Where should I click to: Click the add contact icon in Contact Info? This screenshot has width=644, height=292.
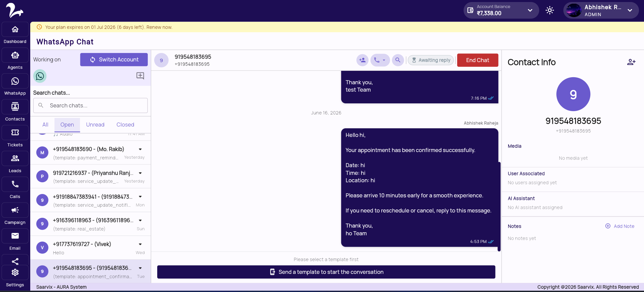point(631,62)
